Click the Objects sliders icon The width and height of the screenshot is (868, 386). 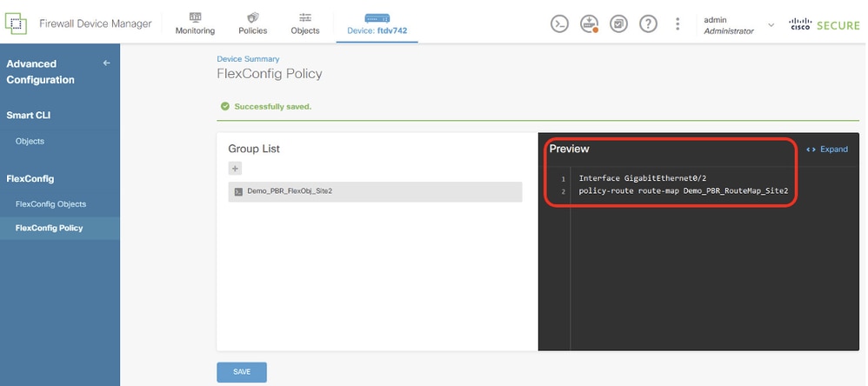click(x=305, y=17)
